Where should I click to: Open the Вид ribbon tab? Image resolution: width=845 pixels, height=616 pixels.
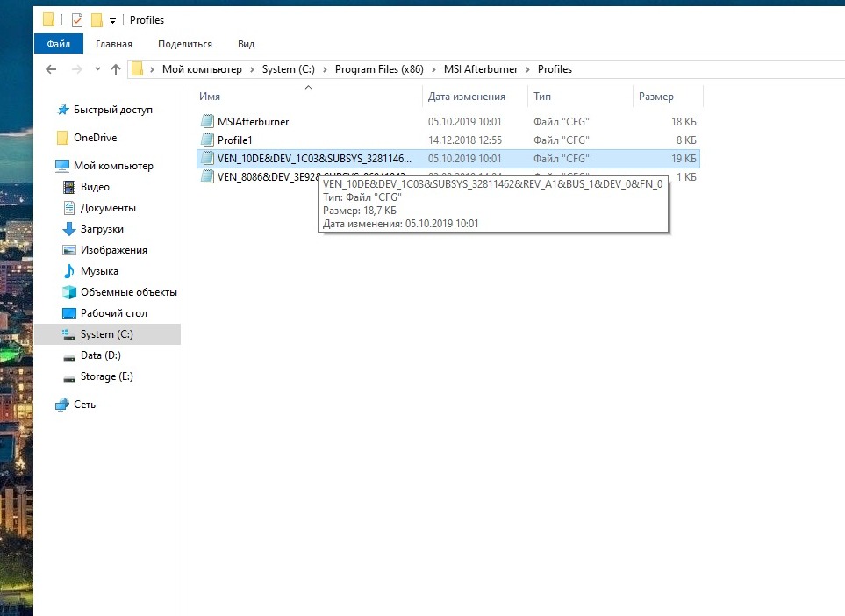(246, 44)
